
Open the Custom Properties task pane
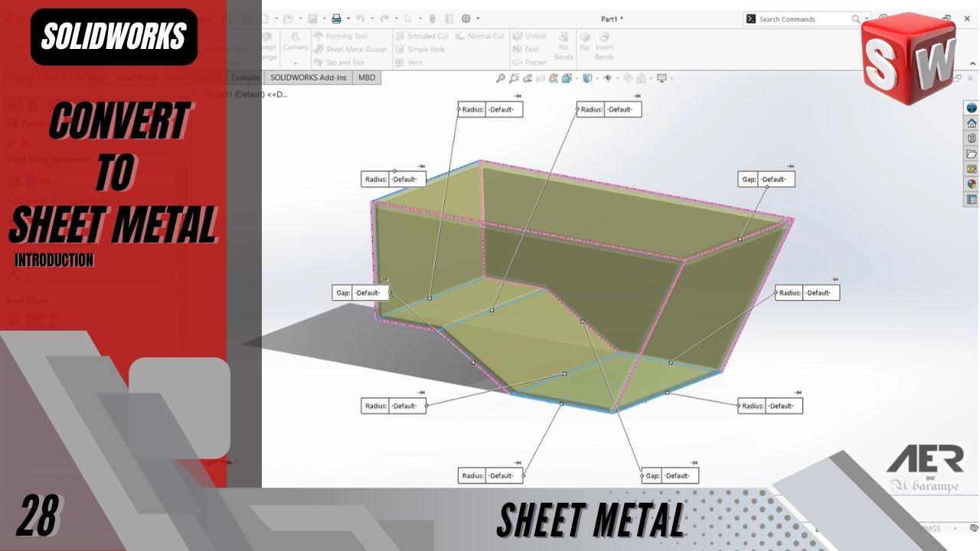pyautogui.click(x=972, y=200)
